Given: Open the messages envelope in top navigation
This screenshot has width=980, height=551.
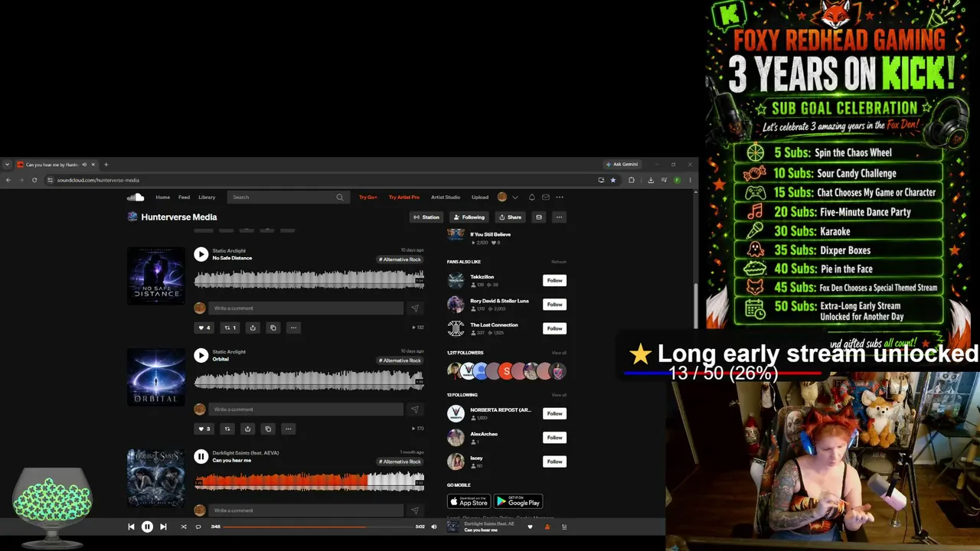Looking at the screenshot, I should [x=546, y=197].
